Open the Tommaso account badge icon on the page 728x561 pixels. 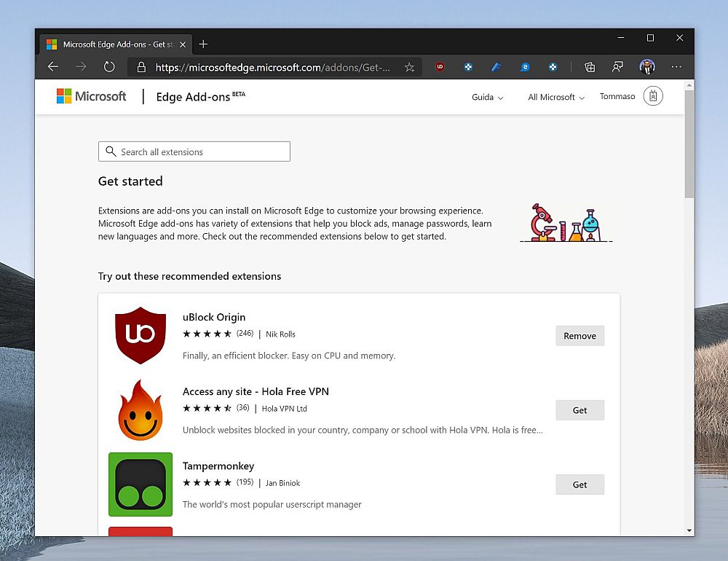[x=653, y=96]
